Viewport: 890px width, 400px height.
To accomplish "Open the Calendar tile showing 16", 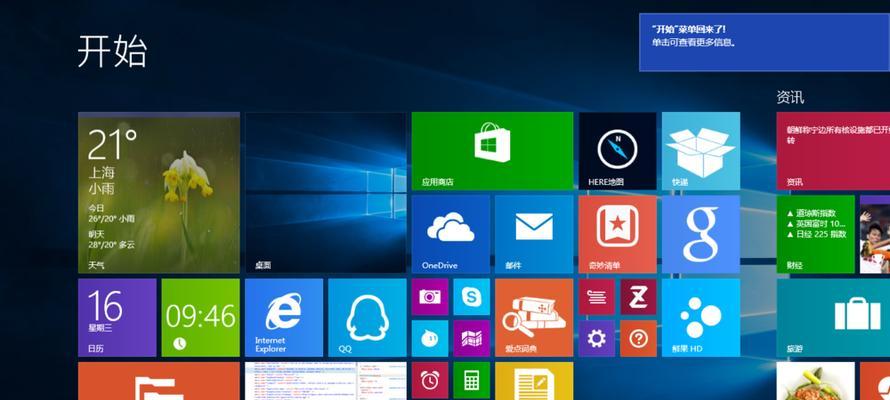I will [x=117, y=318].
